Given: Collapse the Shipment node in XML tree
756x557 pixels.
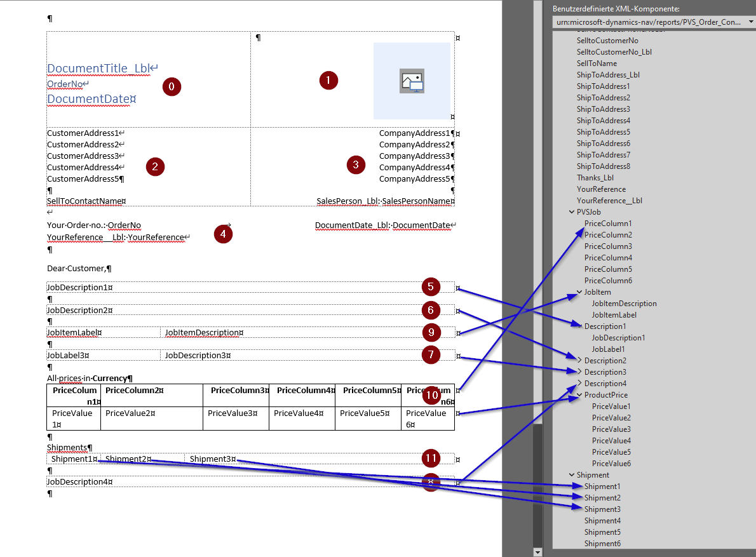Looking at the screenshot, I should 572,475.
